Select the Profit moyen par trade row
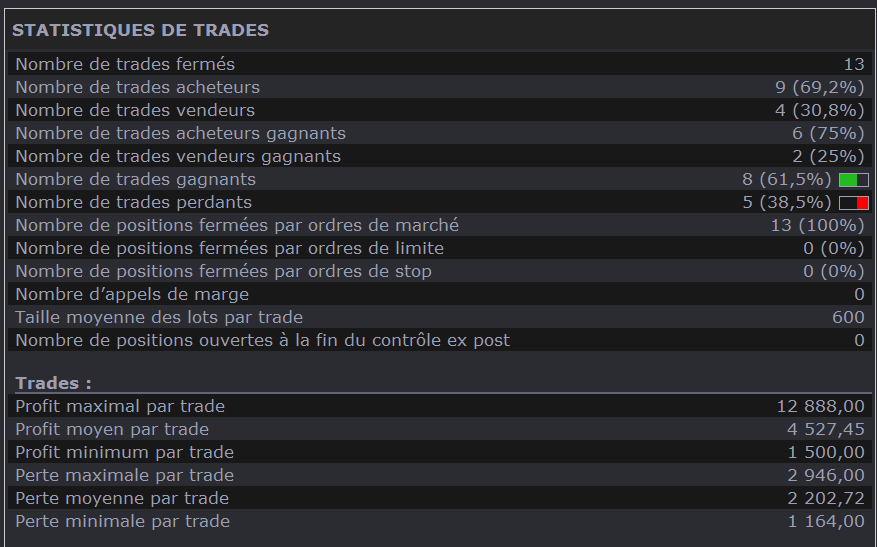This screenshot has height=547, width=877. coord(112,429)
